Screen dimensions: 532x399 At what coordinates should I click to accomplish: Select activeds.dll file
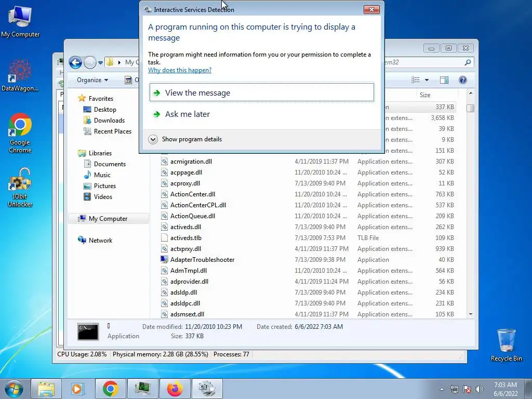308,227
